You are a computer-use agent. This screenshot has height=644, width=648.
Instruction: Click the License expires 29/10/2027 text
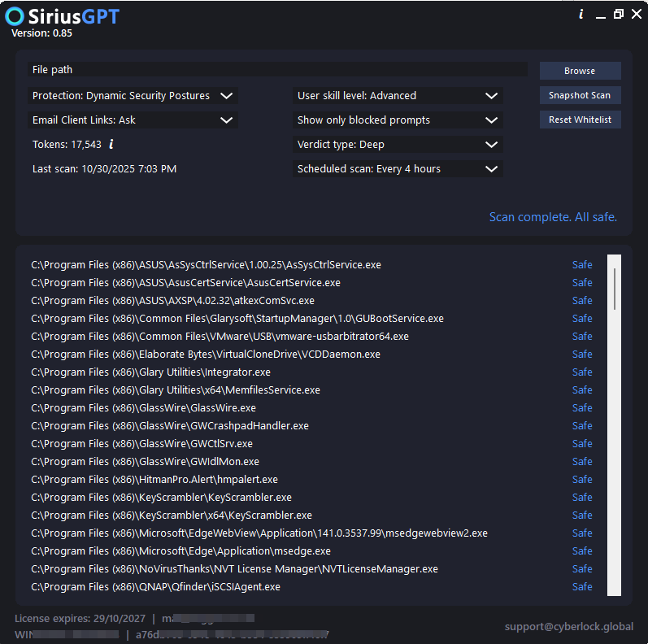coord(80,618)
